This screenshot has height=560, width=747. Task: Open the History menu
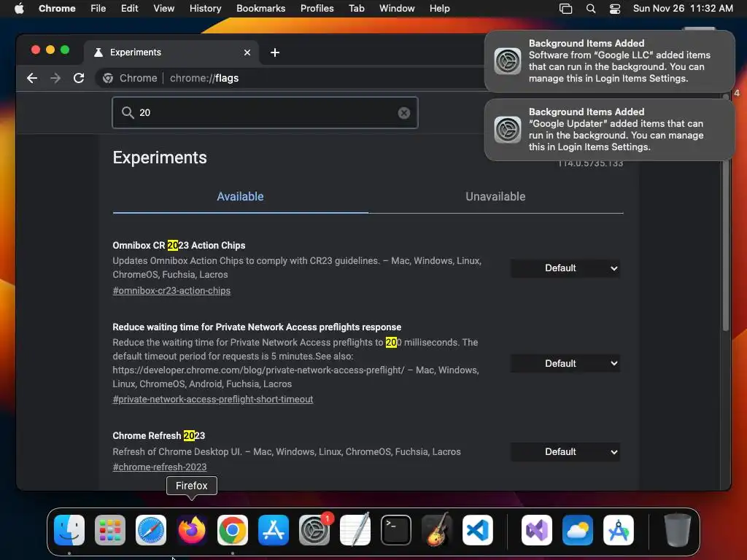pos(205,8)
